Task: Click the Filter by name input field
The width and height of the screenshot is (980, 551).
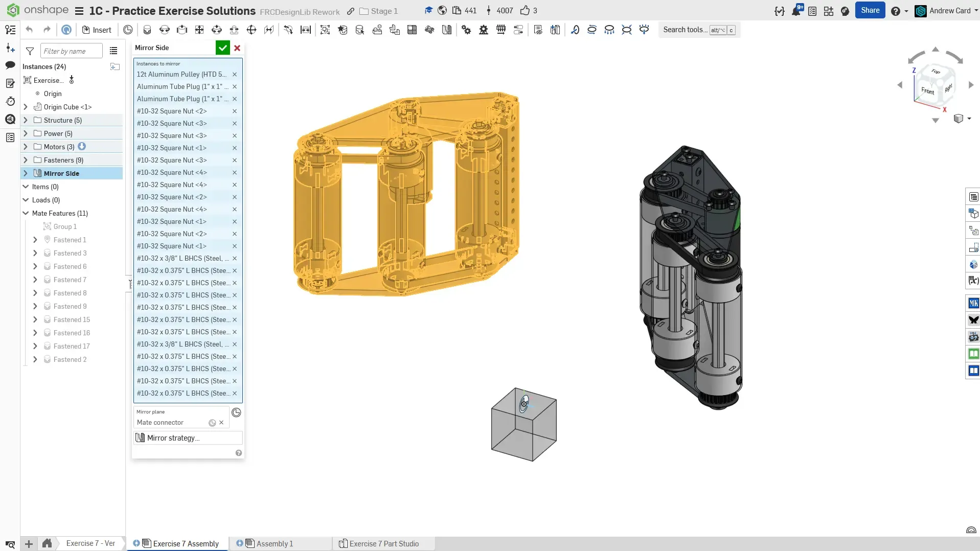Action: (x=71, y=51)
